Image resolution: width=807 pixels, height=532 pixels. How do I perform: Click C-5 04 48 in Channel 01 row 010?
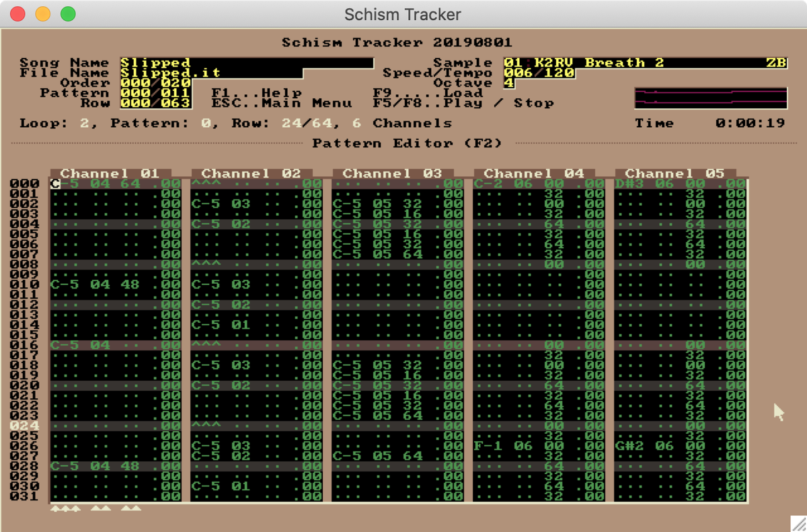coord(95,284)
